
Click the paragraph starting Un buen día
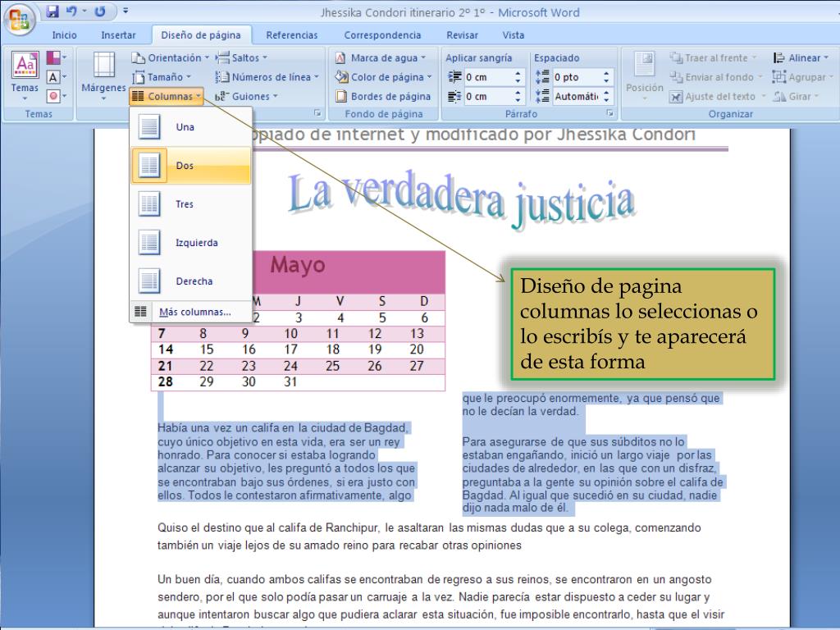441,597
